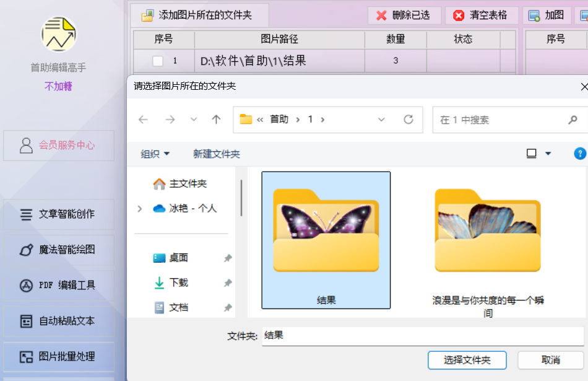Show hidden breadcrumb path with « chevron
588x381 pixels.
260,120
